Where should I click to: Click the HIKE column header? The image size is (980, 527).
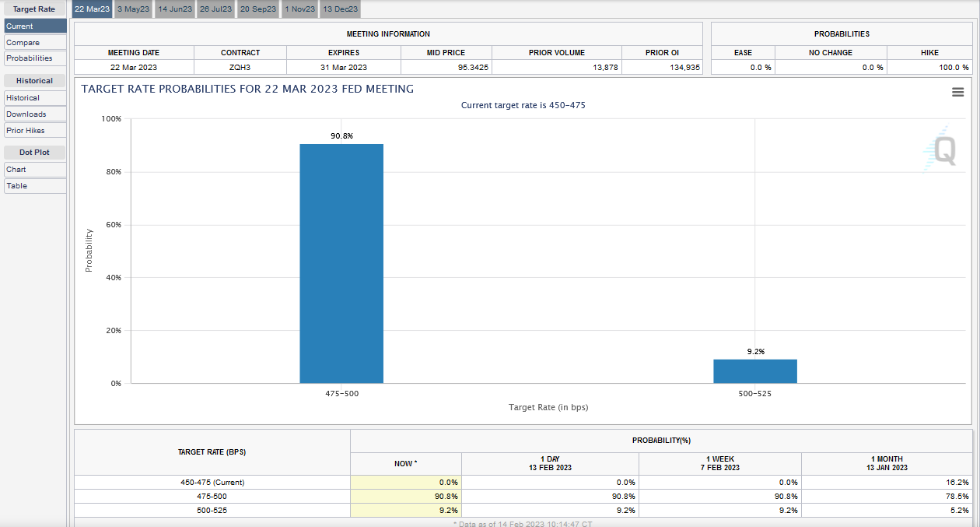[929, 53]
